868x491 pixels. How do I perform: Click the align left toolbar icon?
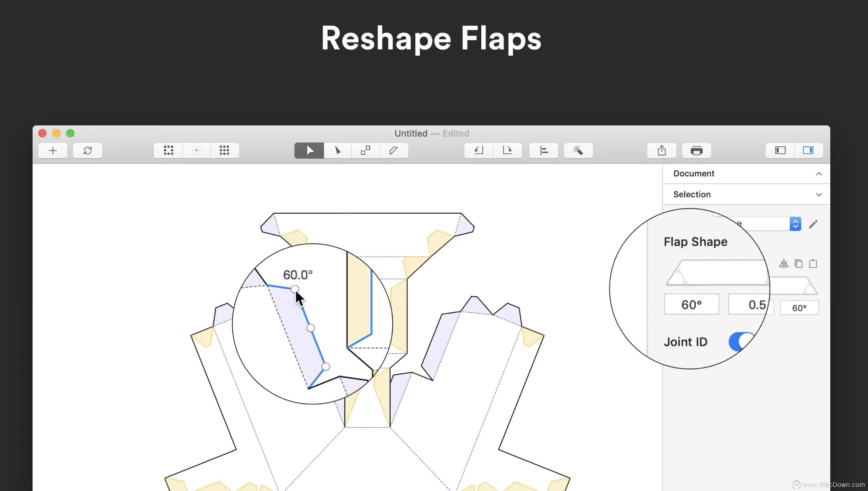pos(544,150)
